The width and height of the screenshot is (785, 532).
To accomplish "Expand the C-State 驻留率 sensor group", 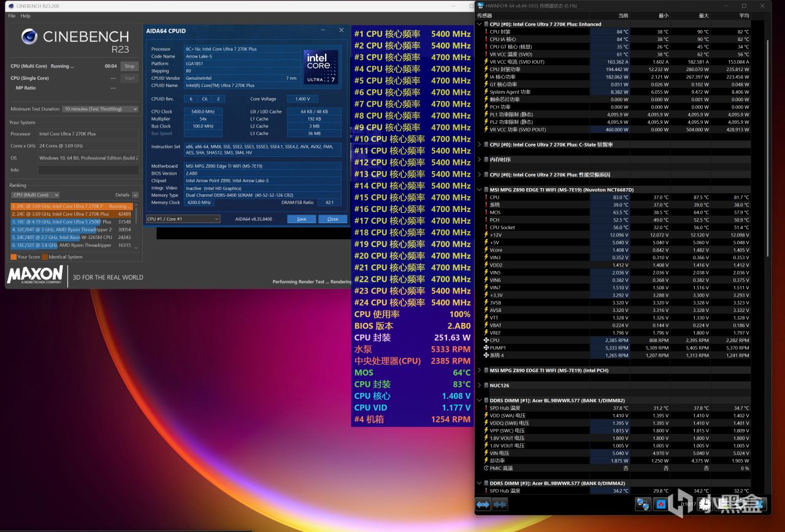I will [x=479, y=145].
